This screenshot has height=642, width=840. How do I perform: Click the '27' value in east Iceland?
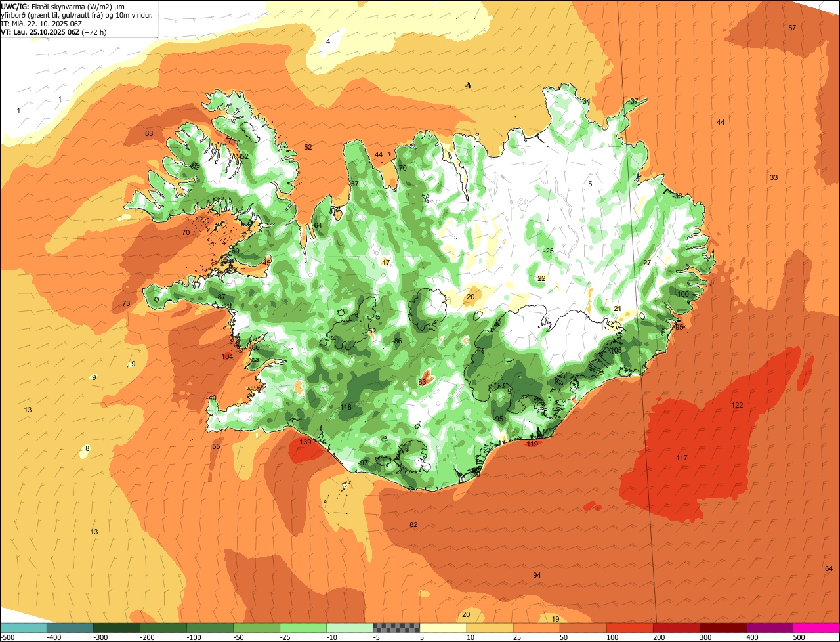(647, 263)
